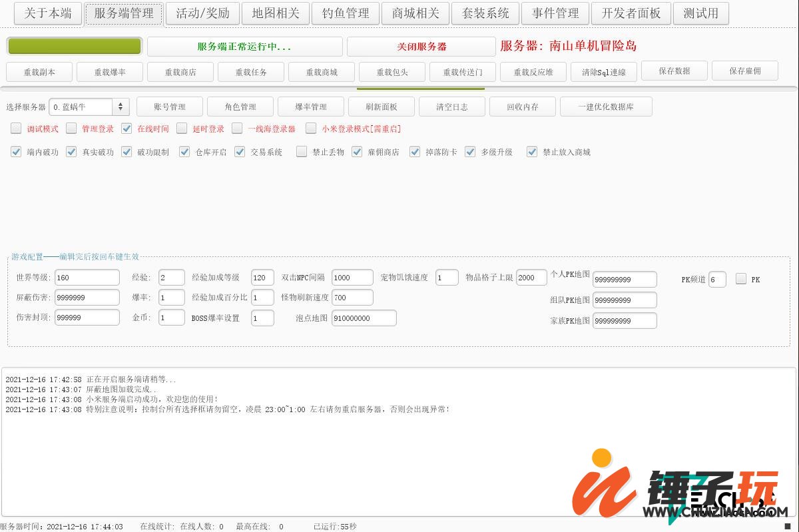This screenshot has height=532, width=799.
Task: Click the 世界等级 input field
Action: [87, 278]
